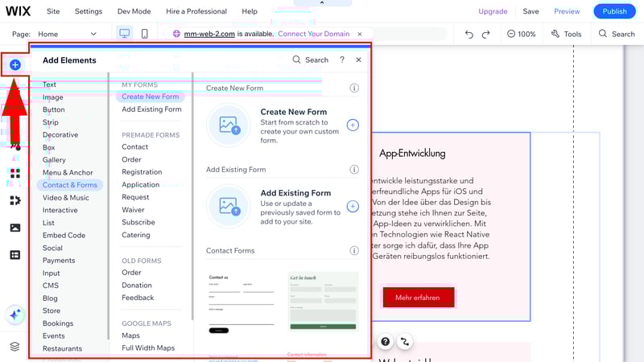Image resolution: width=644 pixels, height=362 pixels.
Task: Open the Dev Mode menu
Action: click(x=134, y=11)
